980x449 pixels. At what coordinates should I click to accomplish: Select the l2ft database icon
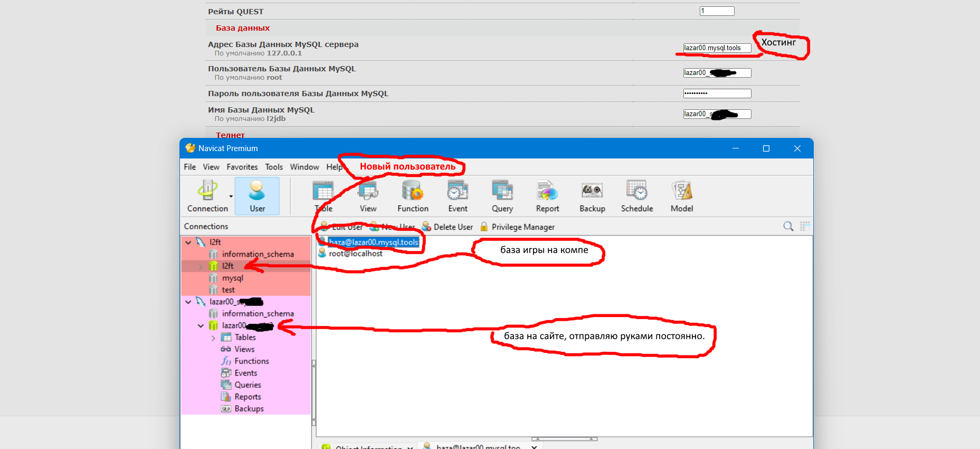tap(213, 266)
